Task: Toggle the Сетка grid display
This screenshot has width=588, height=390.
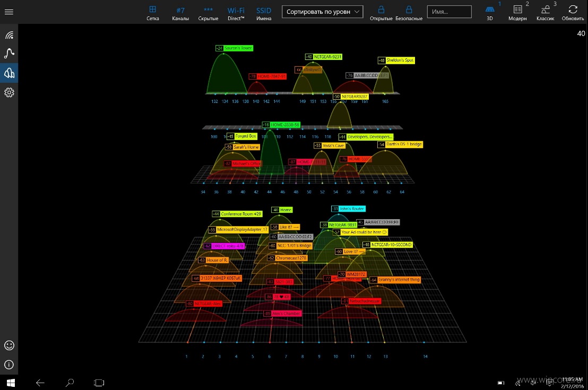Action: (153, 13)
